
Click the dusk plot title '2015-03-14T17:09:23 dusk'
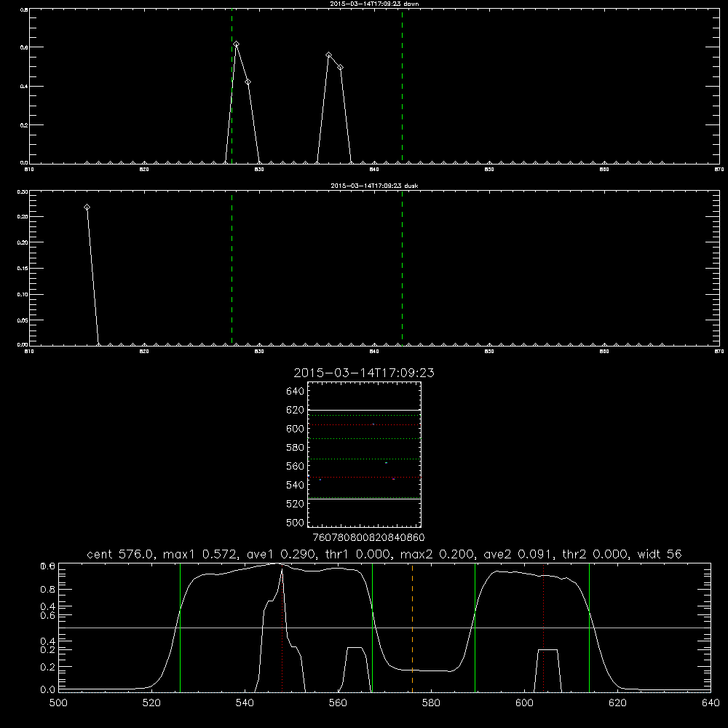[x=374, y=186]
